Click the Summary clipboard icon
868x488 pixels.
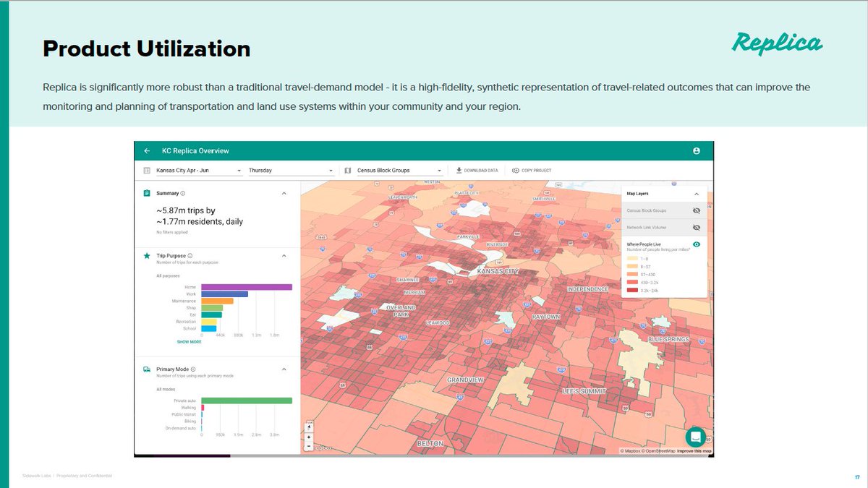click(147, 193)
